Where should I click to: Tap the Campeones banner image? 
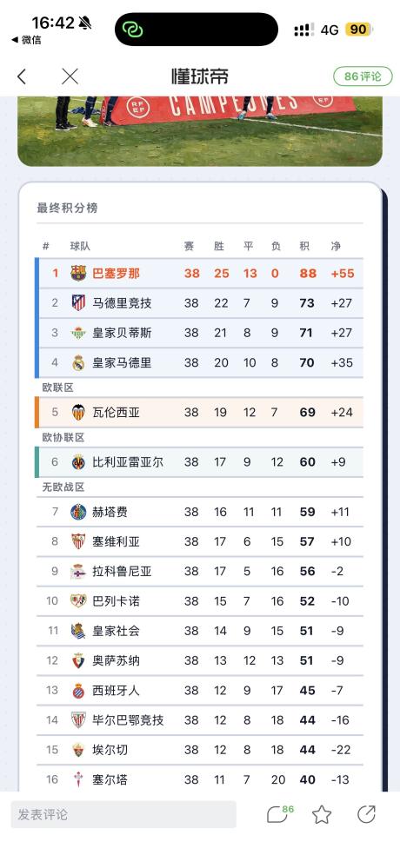pyautogui.click(x=200, y=131)
